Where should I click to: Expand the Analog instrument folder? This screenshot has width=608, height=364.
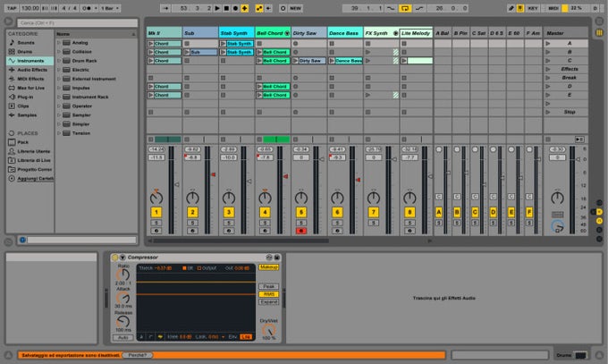(x=59, y=42)
